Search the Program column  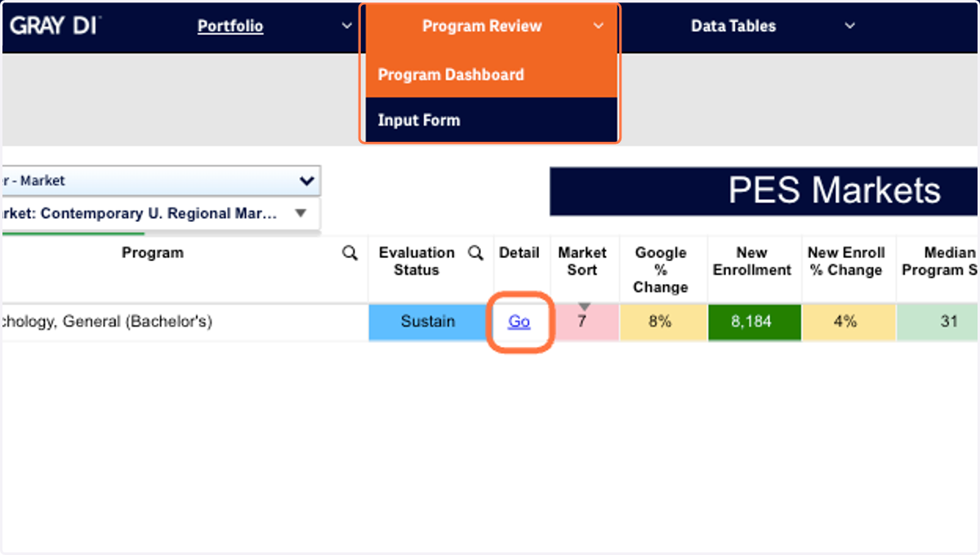350,254
